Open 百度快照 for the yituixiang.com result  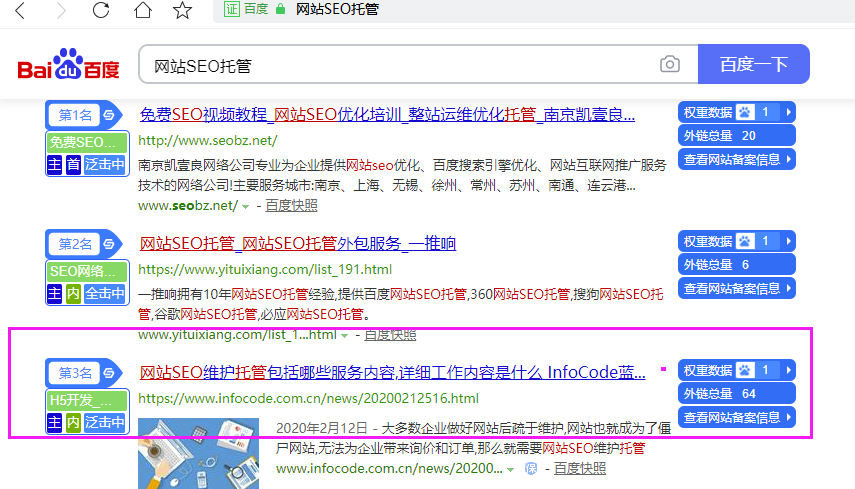point(390,335)
